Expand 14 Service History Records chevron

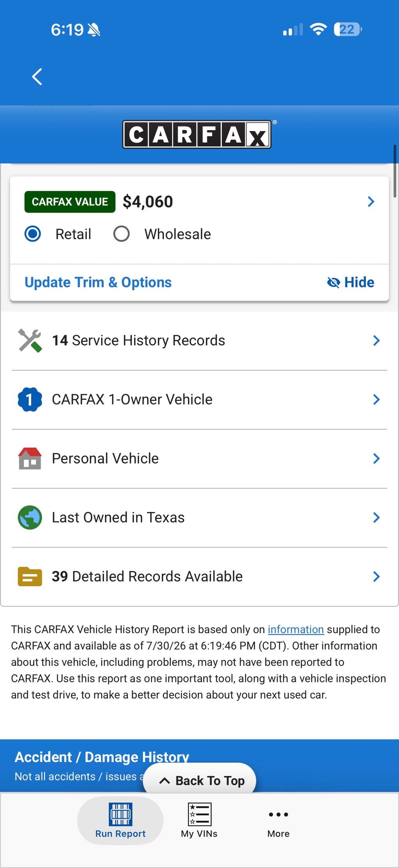376,341
